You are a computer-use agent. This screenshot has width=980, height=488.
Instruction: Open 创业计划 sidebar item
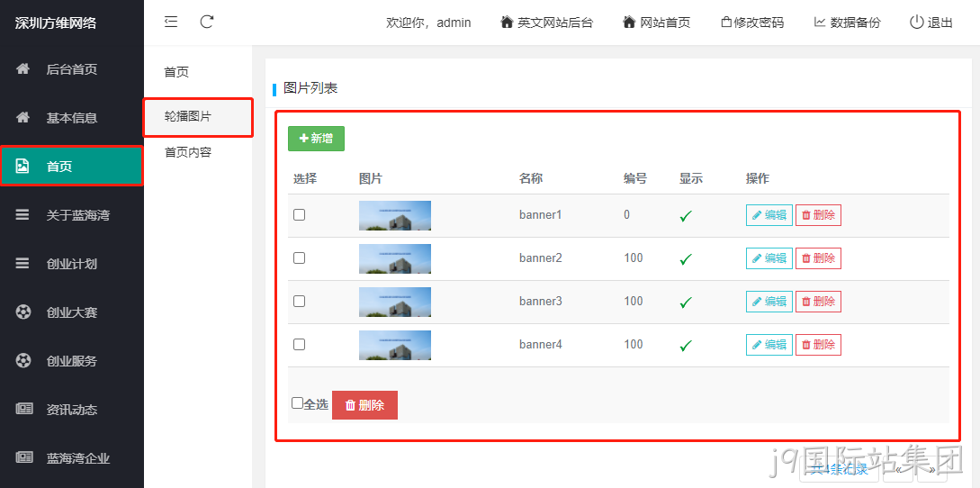coord(72,264)
